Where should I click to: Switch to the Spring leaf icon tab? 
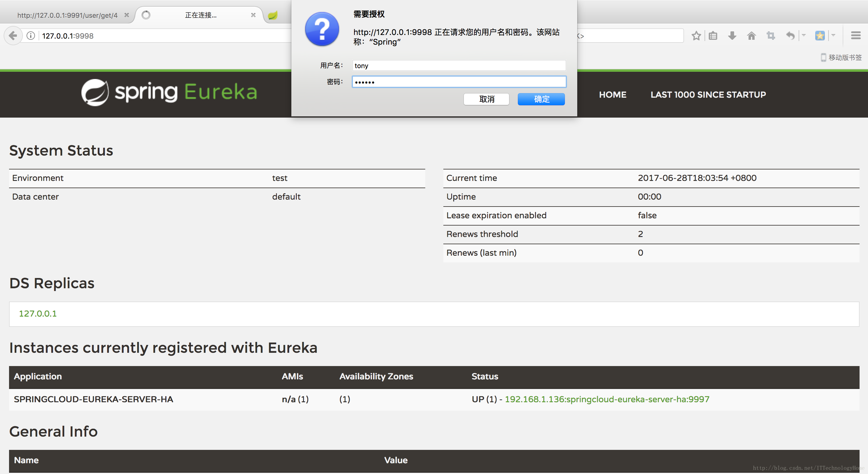(x=273, y=15)
